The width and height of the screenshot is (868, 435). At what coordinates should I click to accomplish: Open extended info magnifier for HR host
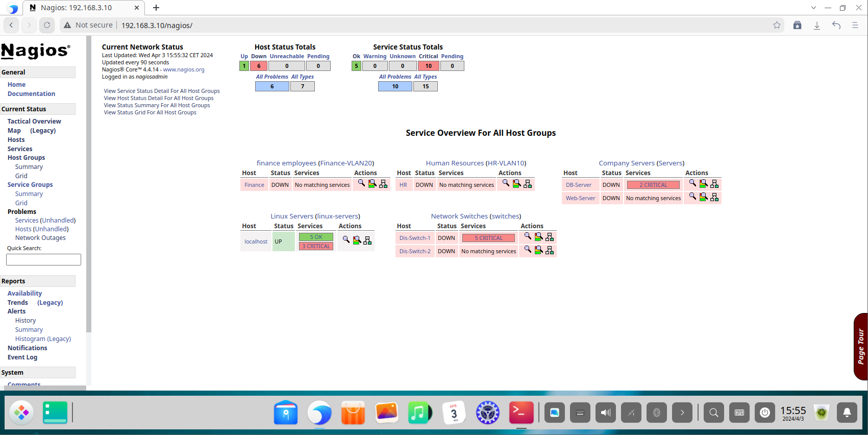(x=506, y=183)
